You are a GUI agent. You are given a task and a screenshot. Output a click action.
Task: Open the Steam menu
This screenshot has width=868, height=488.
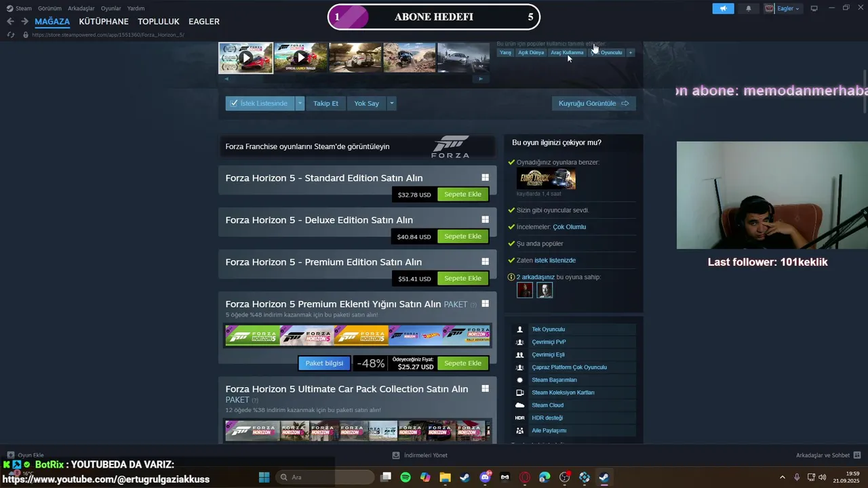[19, 8]
